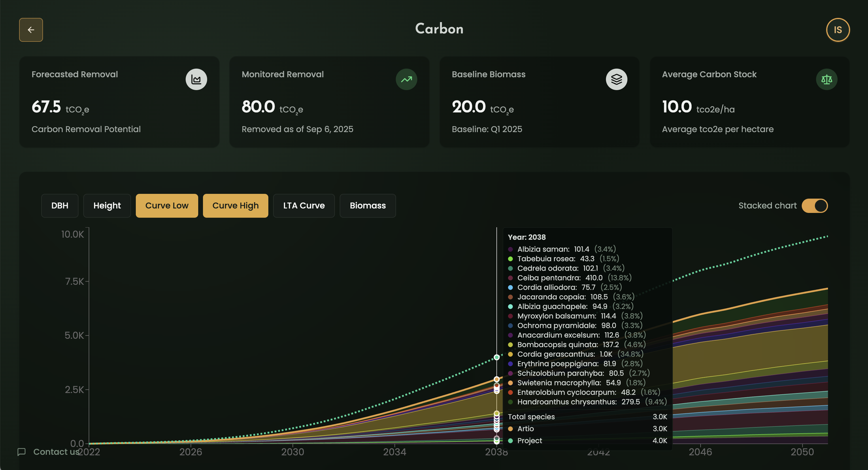Open the IS user avatar menu
This screenshot has height=470, width=868.
tap(837, 30)
